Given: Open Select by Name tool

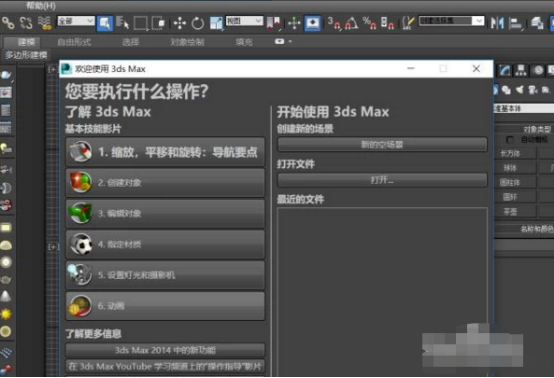Looking at the screenshot, I should tap(122, 23).
